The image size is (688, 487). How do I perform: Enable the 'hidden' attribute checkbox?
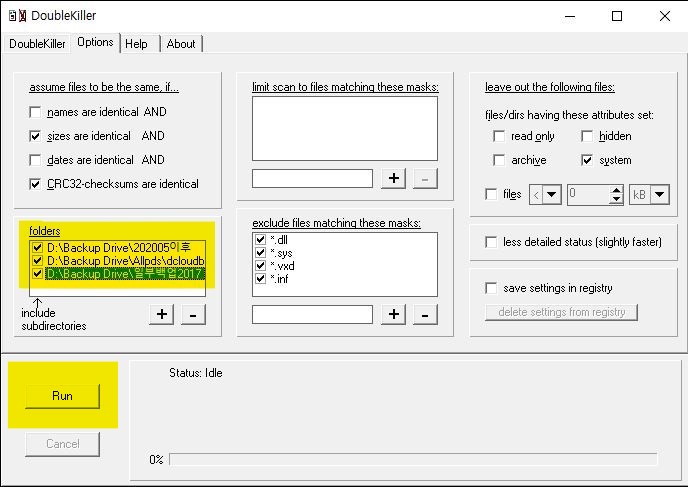587,136
